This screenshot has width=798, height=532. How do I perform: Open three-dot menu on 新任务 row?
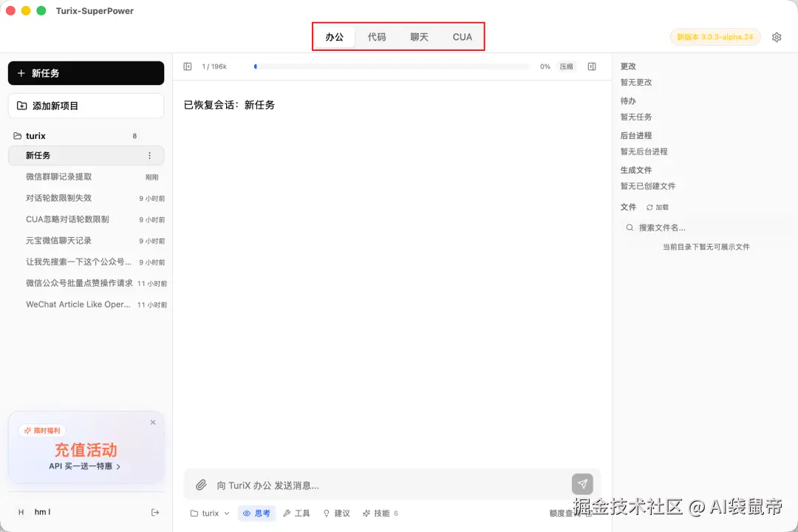[x=149, y=155]
